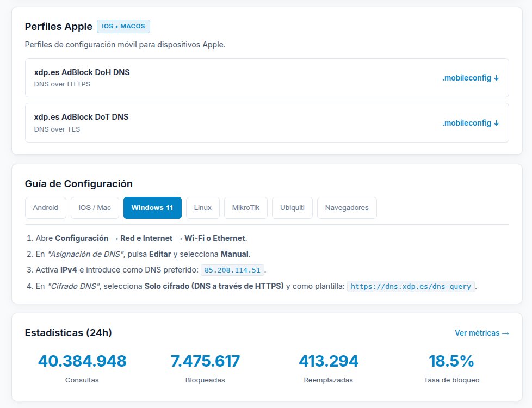
Task: Switch to the MikroTik tab
Action: point(246,208)
